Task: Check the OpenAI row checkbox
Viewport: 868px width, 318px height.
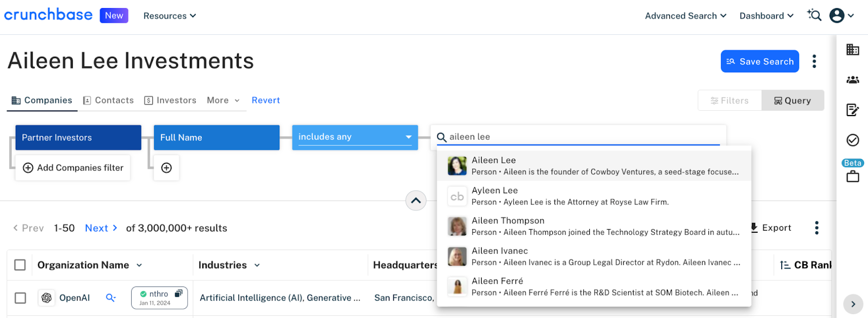Action: pyautogui.click(x=20, y=298)
